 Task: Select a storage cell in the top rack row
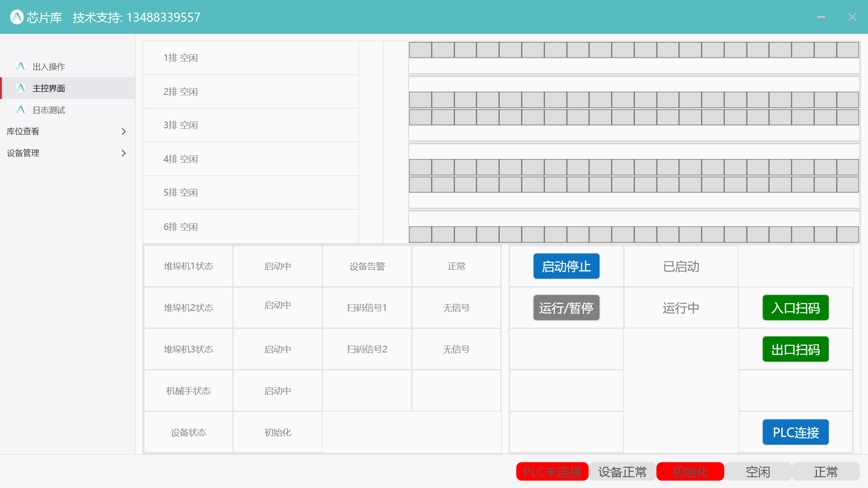[x=420, y=50]
